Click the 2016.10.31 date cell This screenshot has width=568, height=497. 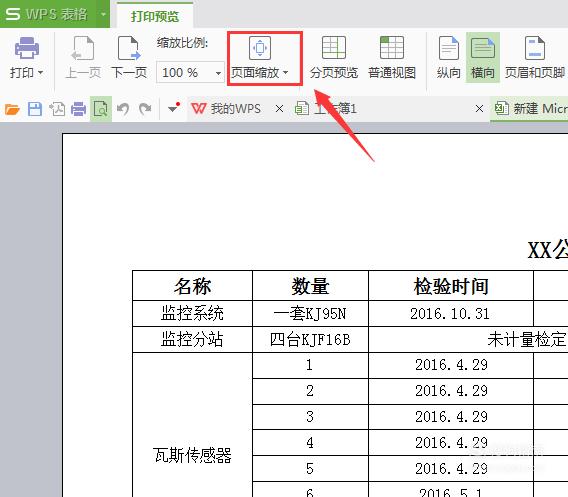451,313
